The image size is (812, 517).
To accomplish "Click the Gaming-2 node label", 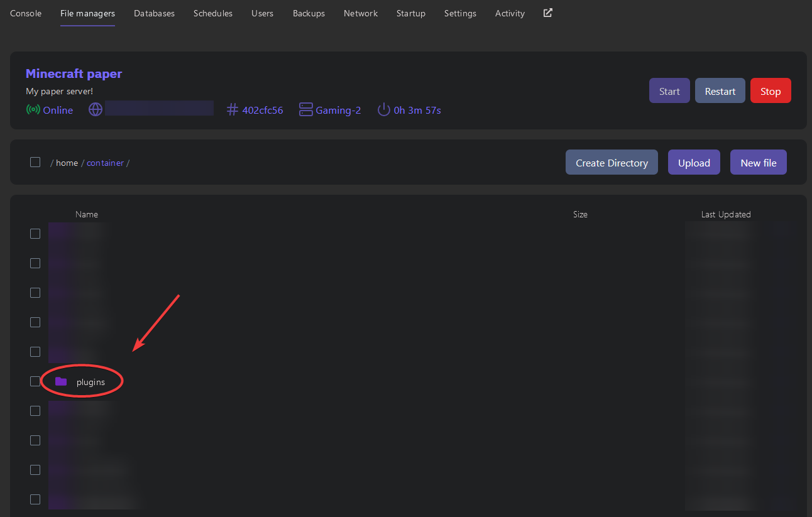I will (338, 110).
